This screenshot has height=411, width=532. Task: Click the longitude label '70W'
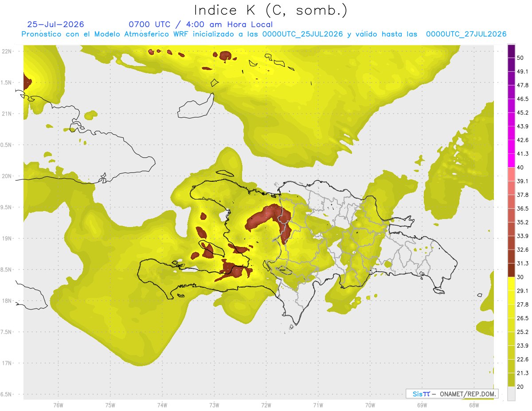point(370,405)
